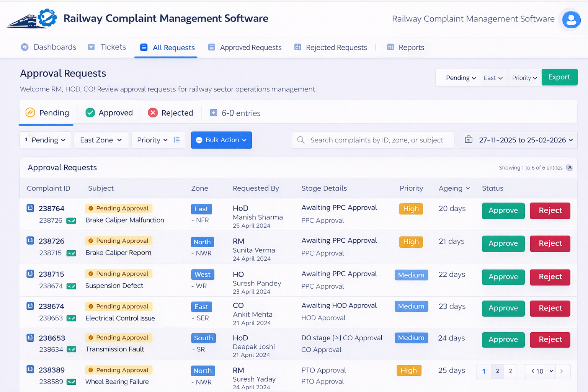Sort by the Ageing column header
The height and width of the screenshot is (392, 588).
click(454, 188)
